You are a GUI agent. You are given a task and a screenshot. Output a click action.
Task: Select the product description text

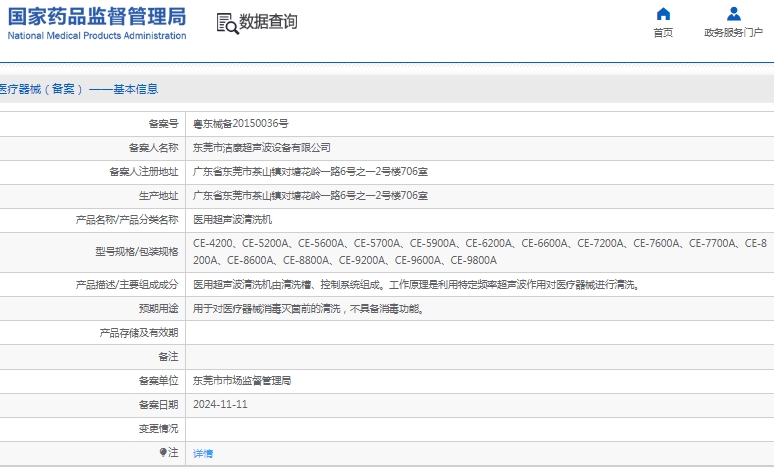tap(418, 285)
